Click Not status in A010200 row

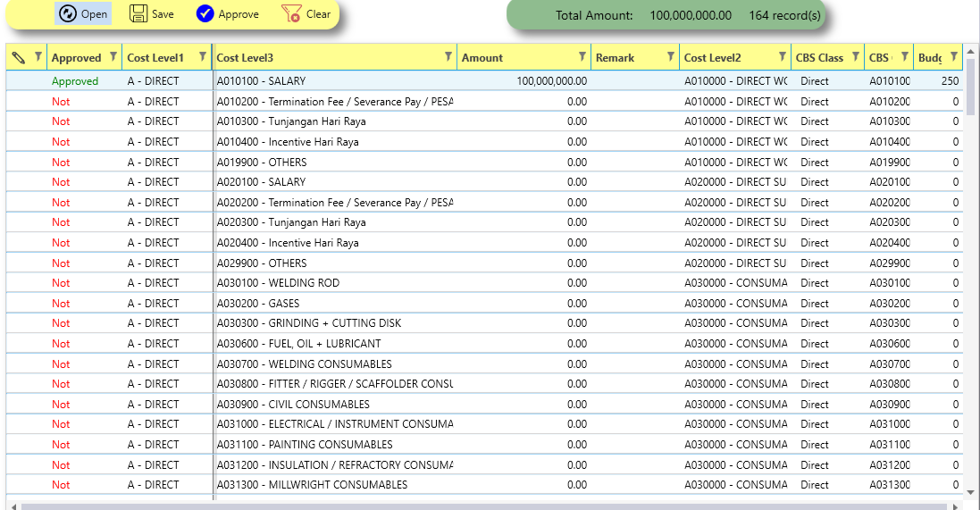tap(61, 101)
